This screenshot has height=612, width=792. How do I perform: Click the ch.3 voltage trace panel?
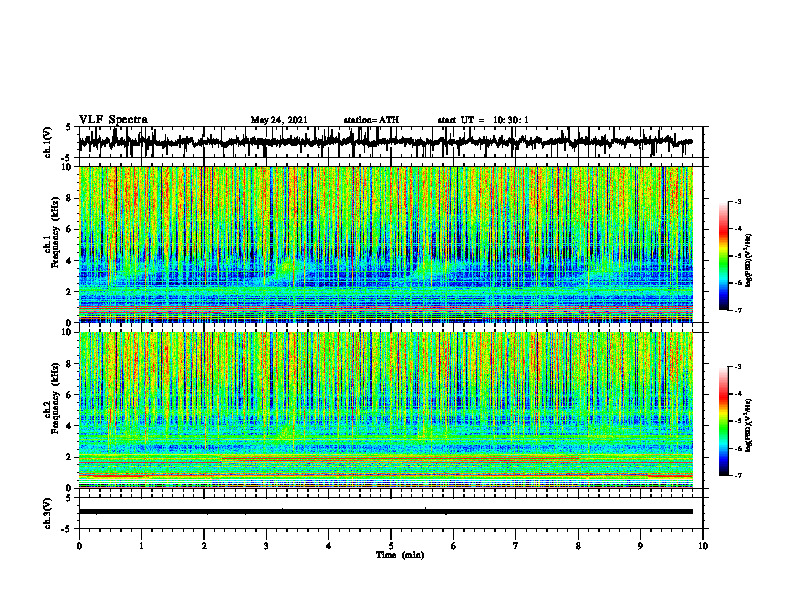(391, 513)
